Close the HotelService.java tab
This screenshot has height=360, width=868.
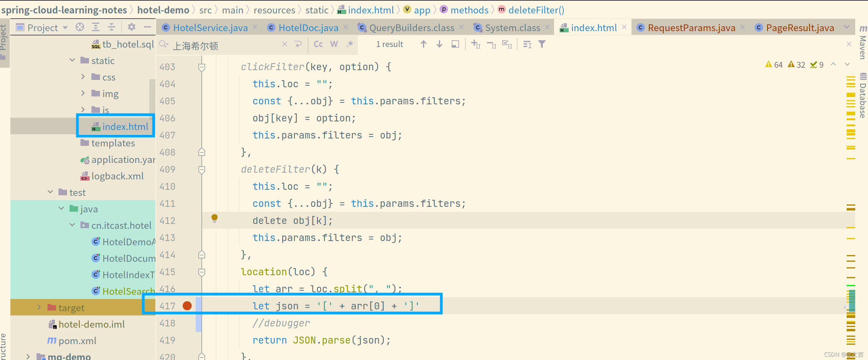coord(255,27)
